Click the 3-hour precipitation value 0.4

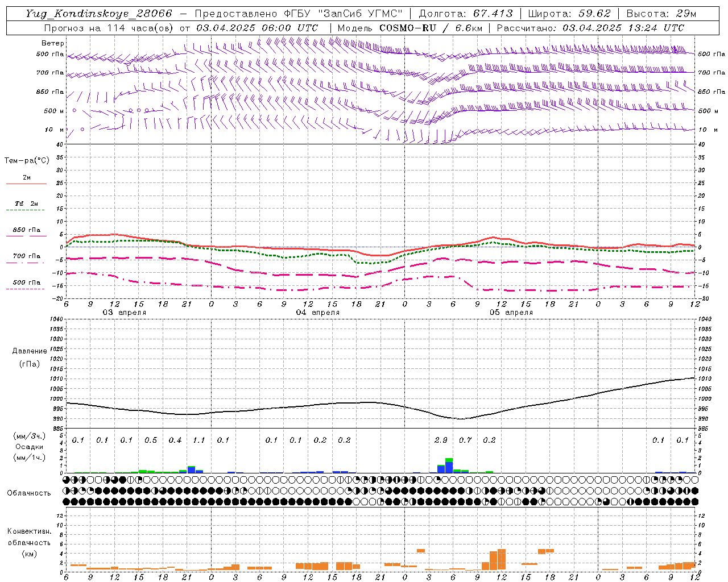pos(175,440)
